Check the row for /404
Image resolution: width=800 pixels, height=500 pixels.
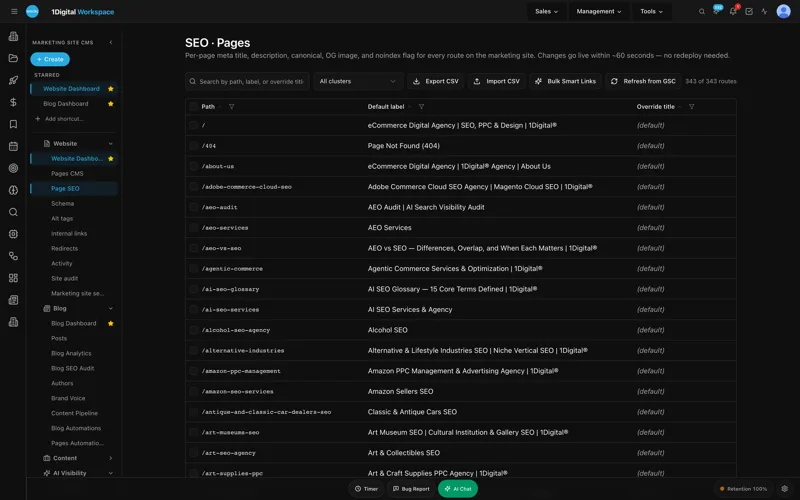tap(193, 145)
